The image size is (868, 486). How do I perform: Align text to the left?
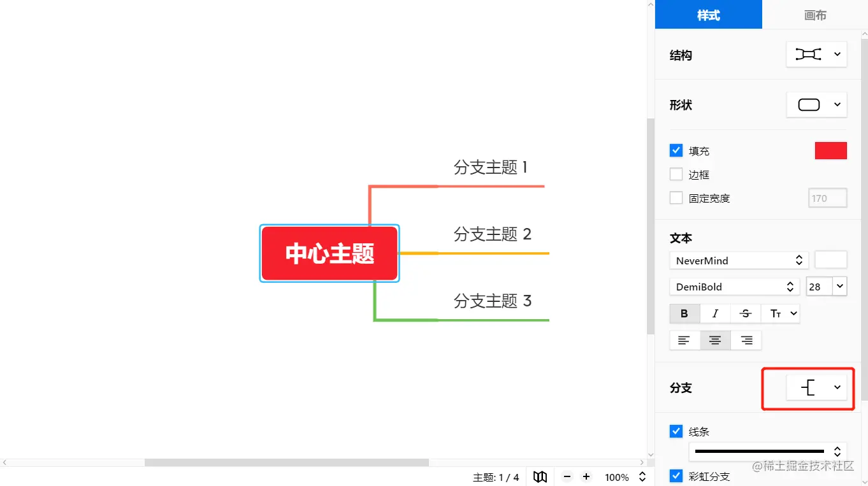684,341
